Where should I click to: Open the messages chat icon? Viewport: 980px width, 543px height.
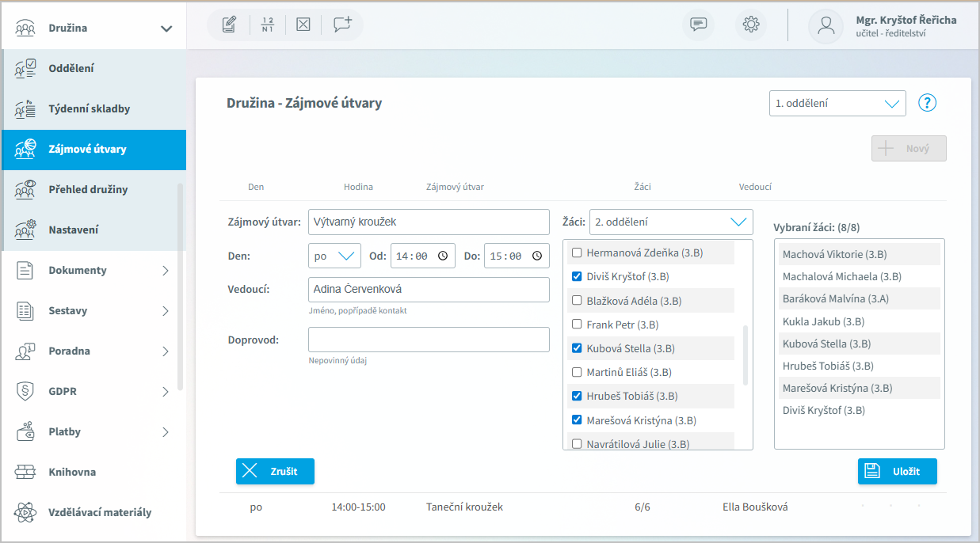click(x=698, y=25)
